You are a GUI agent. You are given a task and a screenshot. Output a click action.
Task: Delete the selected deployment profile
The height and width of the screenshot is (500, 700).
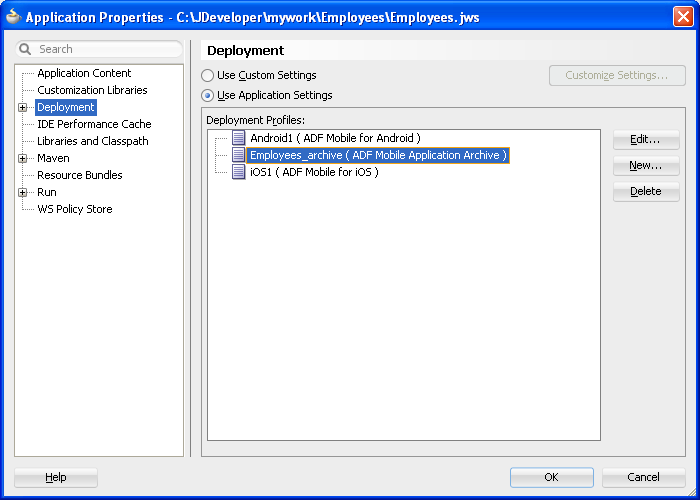click(646, 192)
